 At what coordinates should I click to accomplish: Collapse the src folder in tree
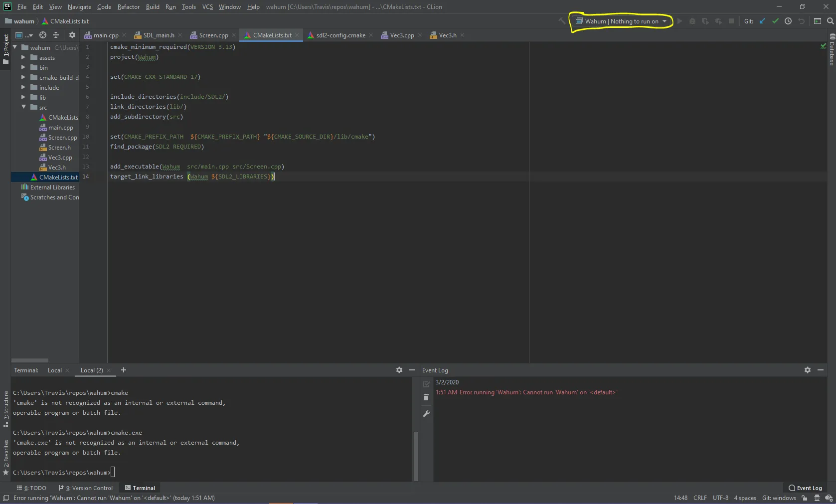coord(23,107)
